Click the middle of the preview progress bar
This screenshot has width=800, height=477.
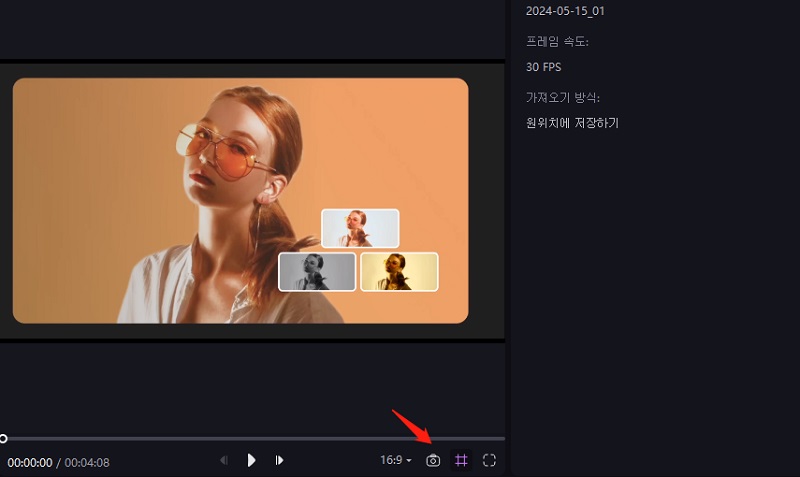click(x=253, y=439)
